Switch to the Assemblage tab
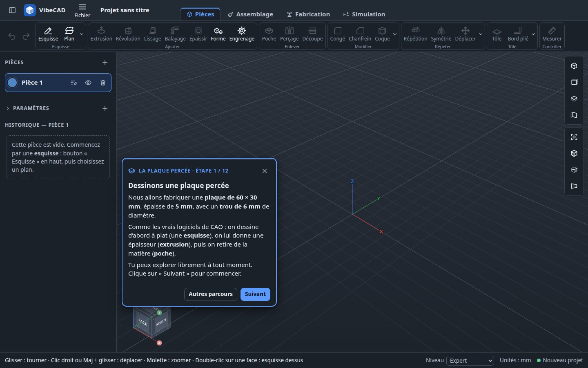 (250, 14)
